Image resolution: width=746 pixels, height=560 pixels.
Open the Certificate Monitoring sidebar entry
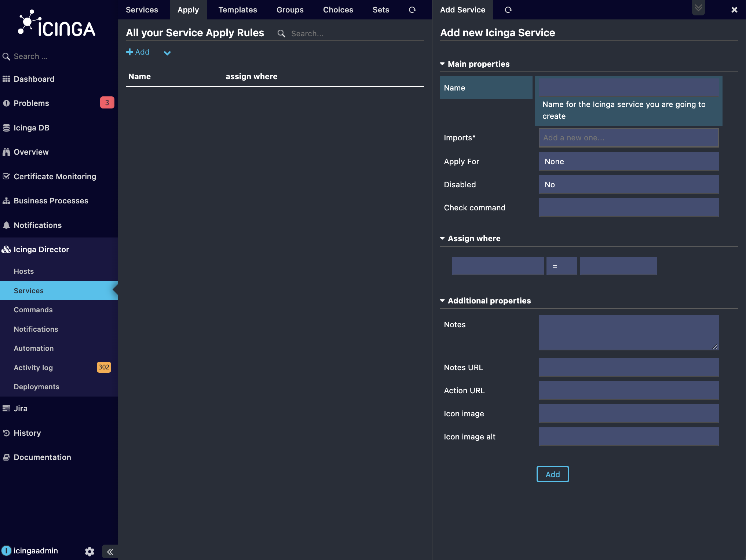click(x=55, y=176)
